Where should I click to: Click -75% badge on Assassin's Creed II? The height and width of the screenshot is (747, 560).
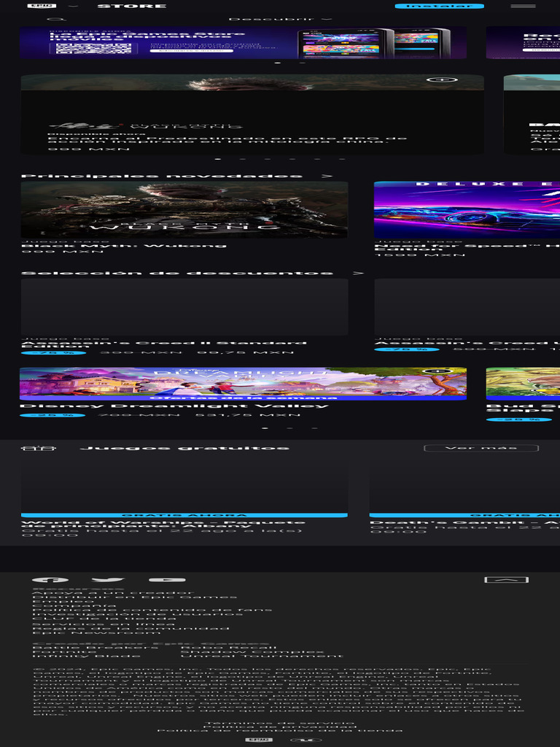coord(54,353)
